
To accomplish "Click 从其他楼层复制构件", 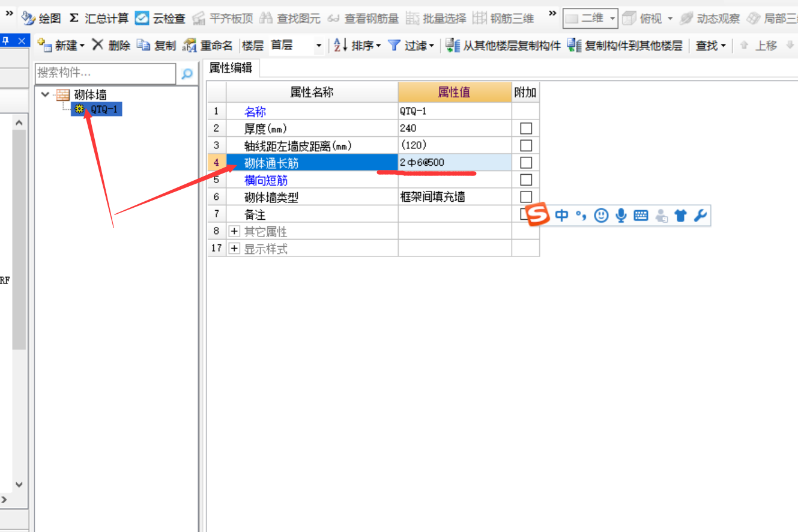I will tap(503, 46).
